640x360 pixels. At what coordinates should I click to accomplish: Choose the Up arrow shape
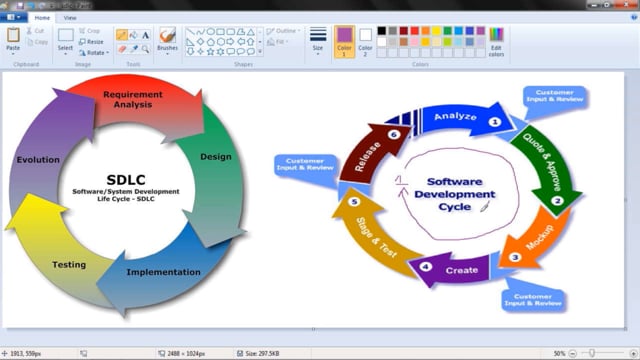coord(251,42)
